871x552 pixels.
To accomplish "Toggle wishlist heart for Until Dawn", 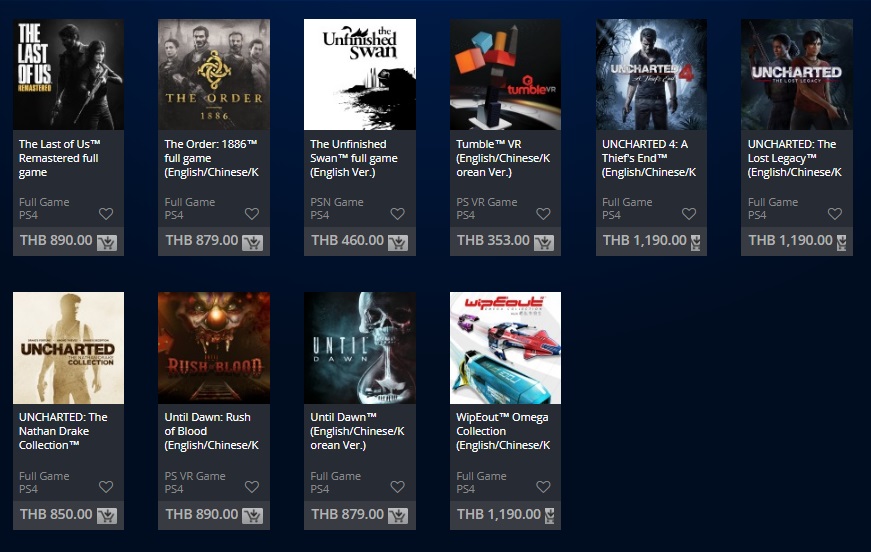I will (x=397, y=486).
